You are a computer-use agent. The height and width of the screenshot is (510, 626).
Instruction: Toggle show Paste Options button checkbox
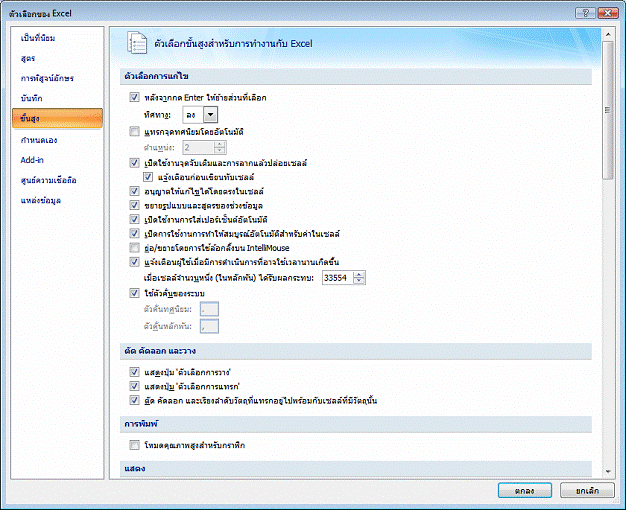pyautogui.click(x=134, y=372)
